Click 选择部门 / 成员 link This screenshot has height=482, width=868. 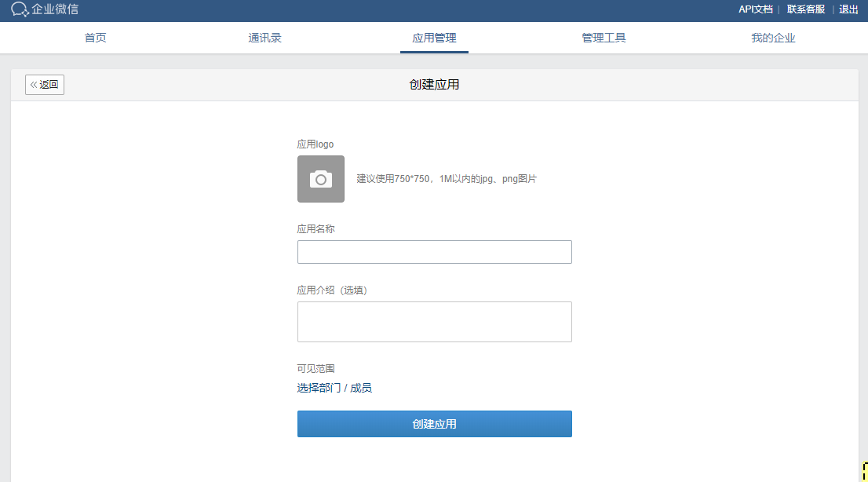pyautogui.click(x=334, y=388)
